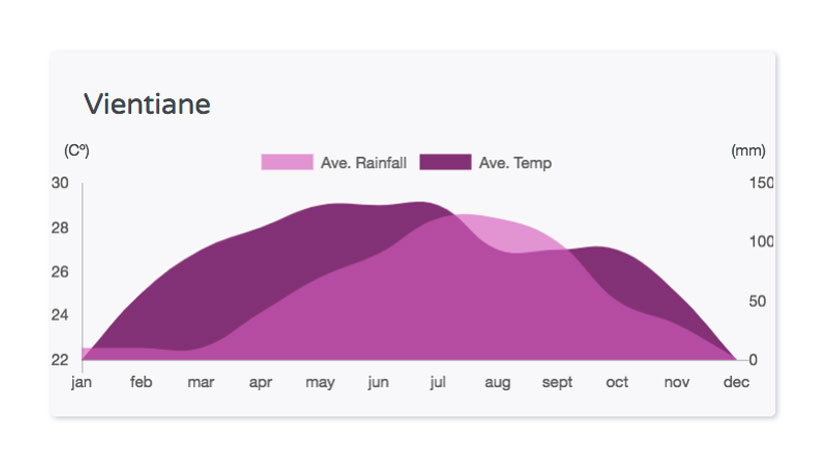Click the sept month label
Image resolution: width=830 pixels, height=474 pixels.
tap(557, 382)
